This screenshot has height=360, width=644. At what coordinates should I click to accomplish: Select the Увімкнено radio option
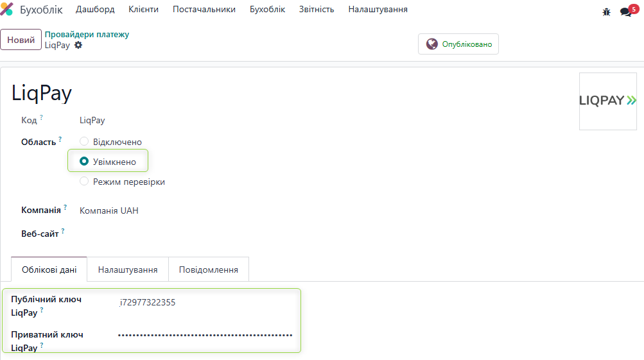point(84,162)
